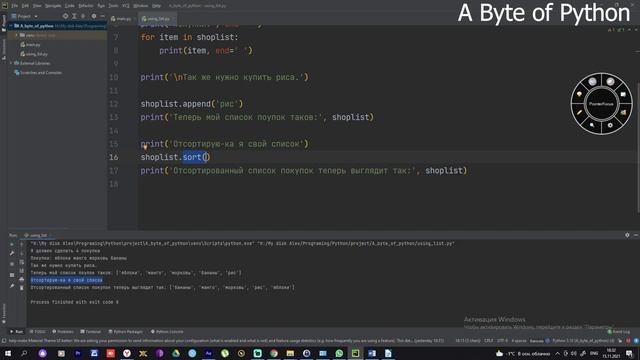Click the wrench icon in Run panel

point(12,253)
